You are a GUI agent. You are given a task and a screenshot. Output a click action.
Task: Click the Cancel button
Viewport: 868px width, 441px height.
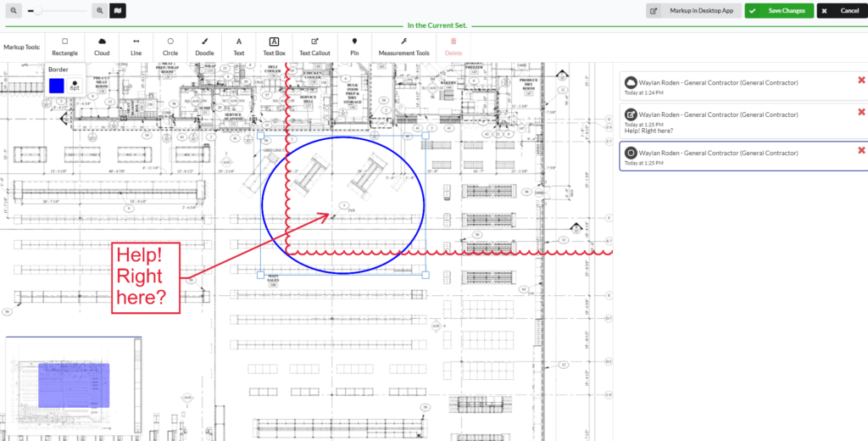pyautogui.click(x=842, y=10)
